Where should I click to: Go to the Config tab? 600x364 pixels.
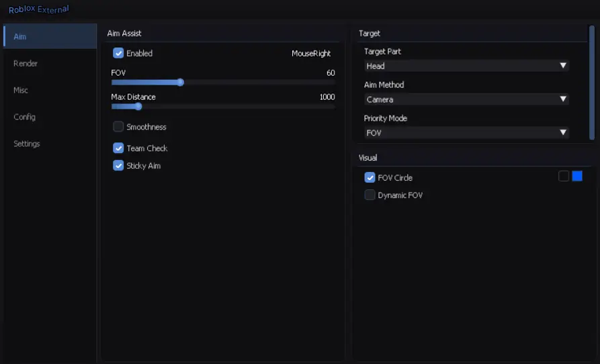(x=24, y=117)
